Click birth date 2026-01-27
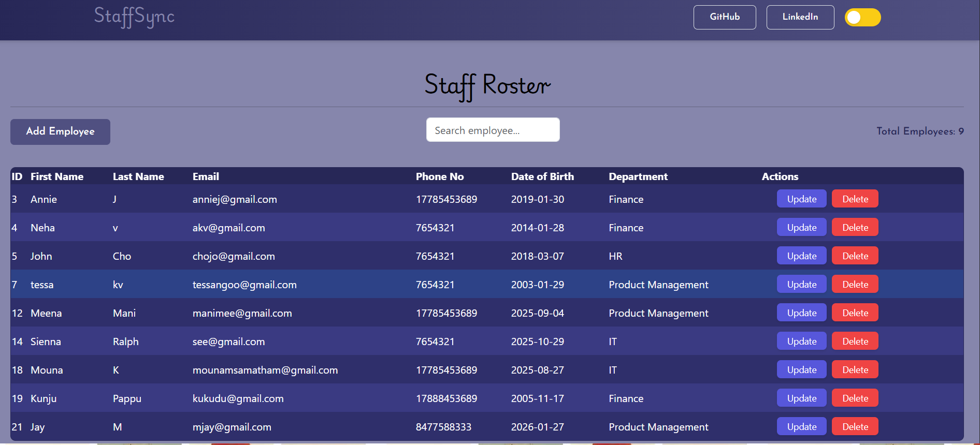The width and height of the screenshot is (980, 445). pyautogui.click(x=538, y=427)
